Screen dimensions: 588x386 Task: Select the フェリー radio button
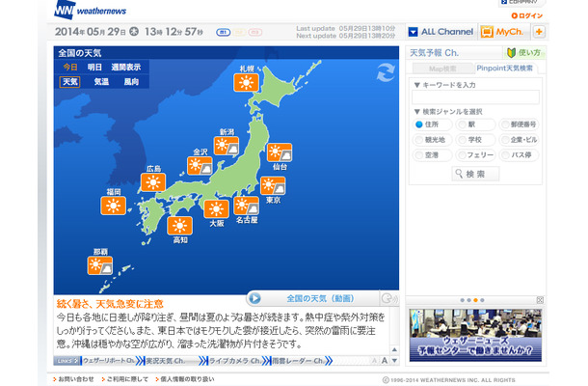point(463,155)
